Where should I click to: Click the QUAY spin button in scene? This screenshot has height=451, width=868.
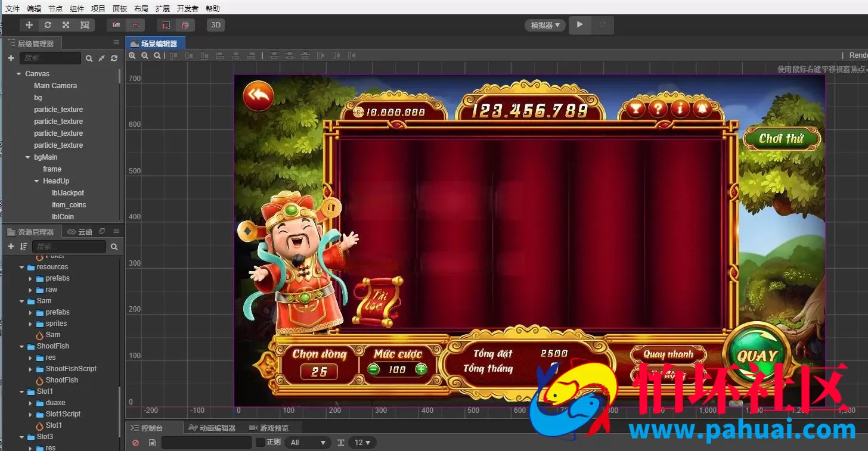(x=757, y=356)
